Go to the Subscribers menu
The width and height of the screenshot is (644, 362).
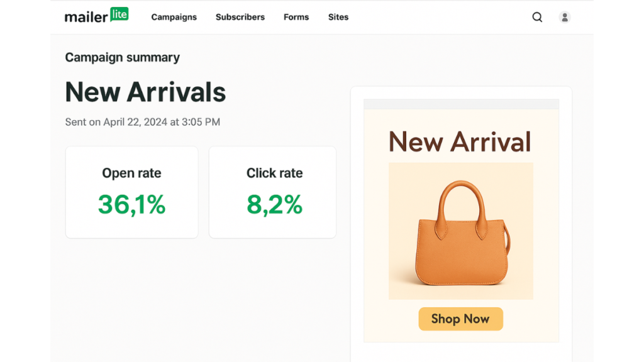pyautogui.click(x=240, y=17)
